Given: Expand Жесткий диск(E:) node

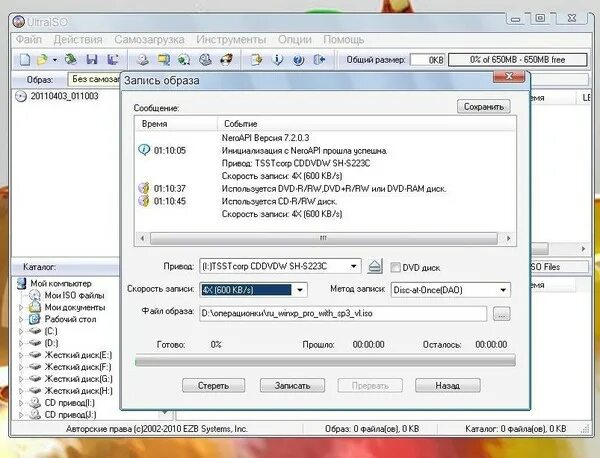Looking at the screenshot, I should click(21, 355).
